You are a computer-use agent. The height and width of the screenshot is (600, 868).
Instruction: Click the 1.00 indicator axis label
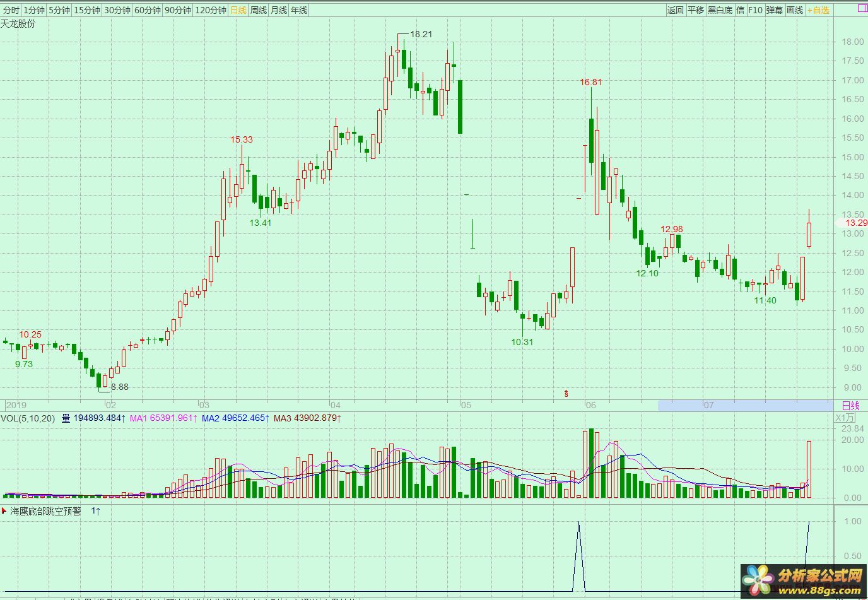pyautogui.click(x=853, y=521)
